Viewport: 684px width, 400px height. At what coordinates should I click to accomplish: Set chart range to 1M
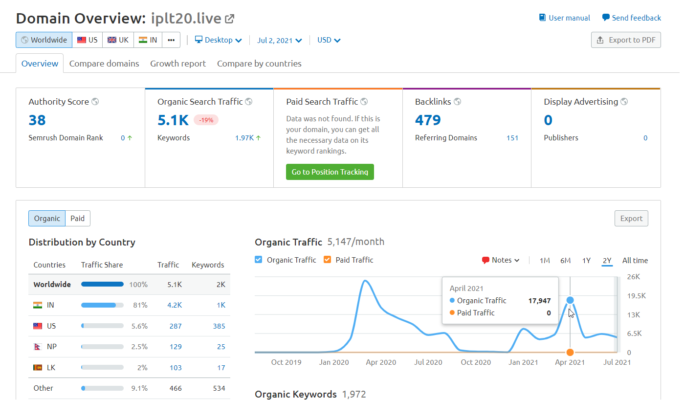(544, 260)
